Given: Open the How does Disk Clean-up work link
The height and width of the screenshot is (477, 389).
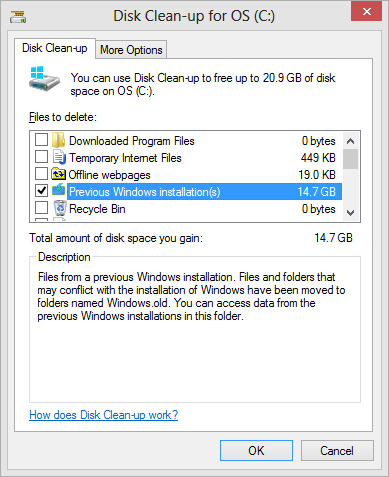Looking at the screenshot, I should (104, 415).
